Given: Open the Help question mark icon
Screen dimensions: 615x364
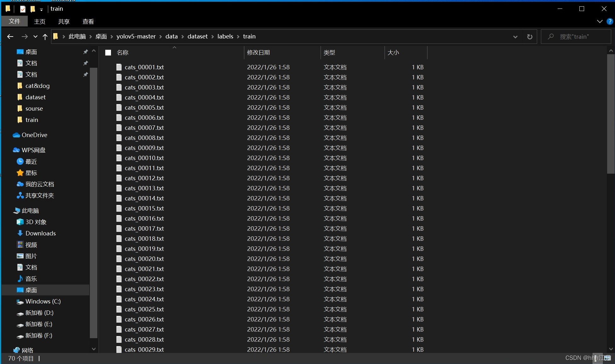Looking at the screenshot, I should click(610, 21).
